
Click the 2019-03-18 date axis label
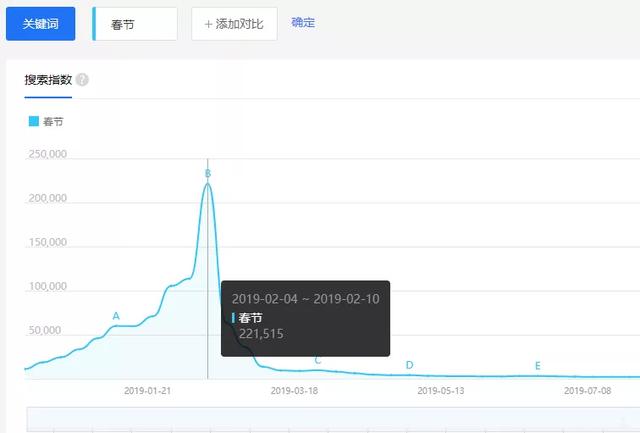click(x=295, y=391)
